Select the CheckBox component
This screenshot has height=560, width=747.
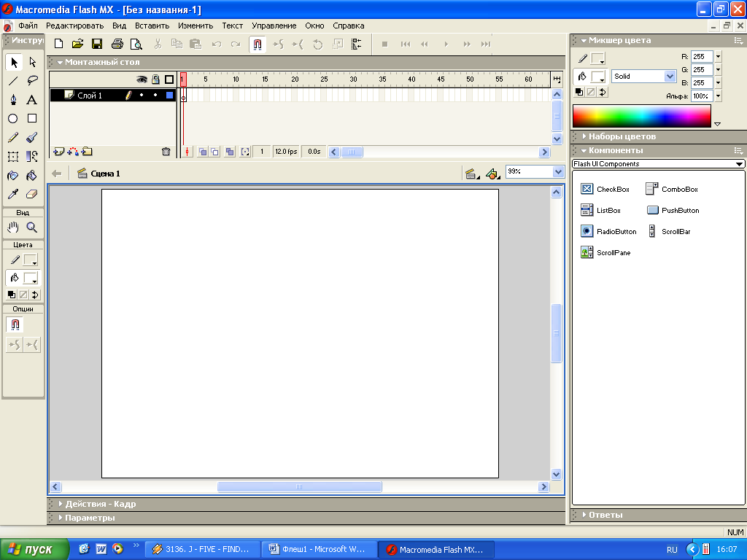point(605,189)
